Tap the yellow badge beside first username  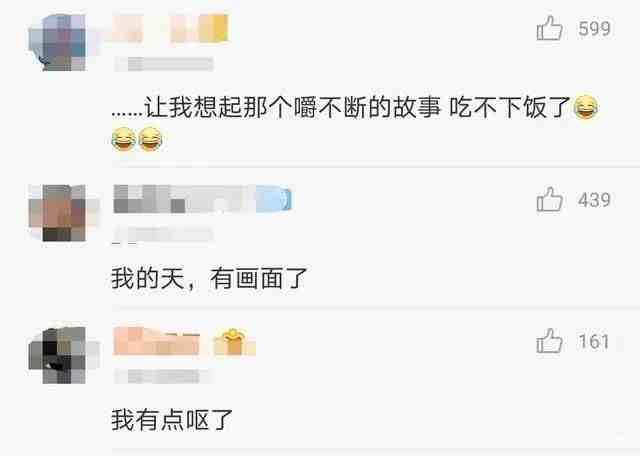click(214, 28)
